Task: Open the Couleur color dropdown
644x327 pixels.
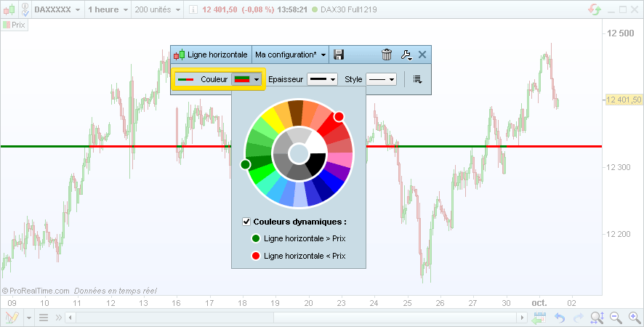Action: click(x=246, y=79)
